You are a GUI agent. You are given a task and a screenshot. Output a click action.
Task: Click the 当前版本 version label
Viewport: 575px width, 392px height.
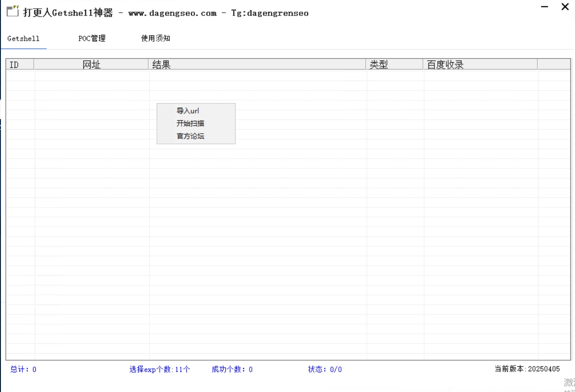(527, 369)
